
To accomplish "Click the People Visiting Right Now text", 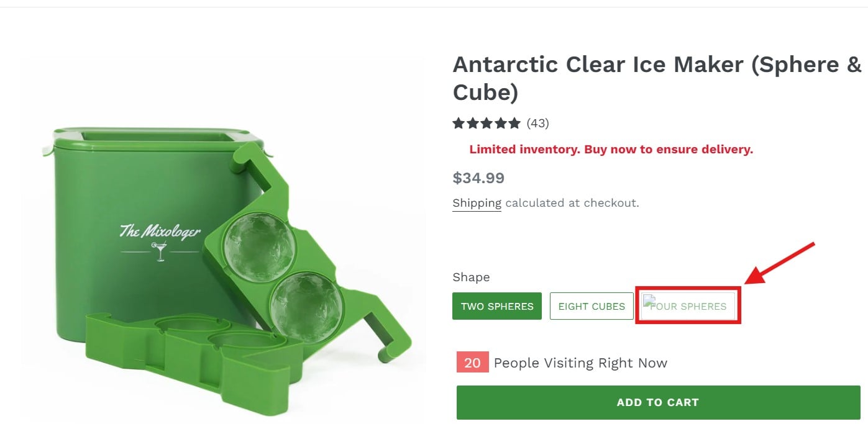I will point(580,363).
